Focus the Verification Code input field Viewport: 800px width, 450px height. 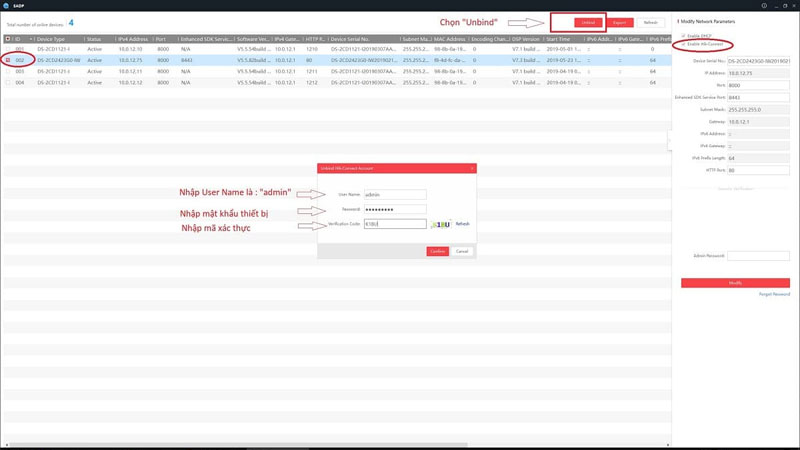click(x=395, y=224)
